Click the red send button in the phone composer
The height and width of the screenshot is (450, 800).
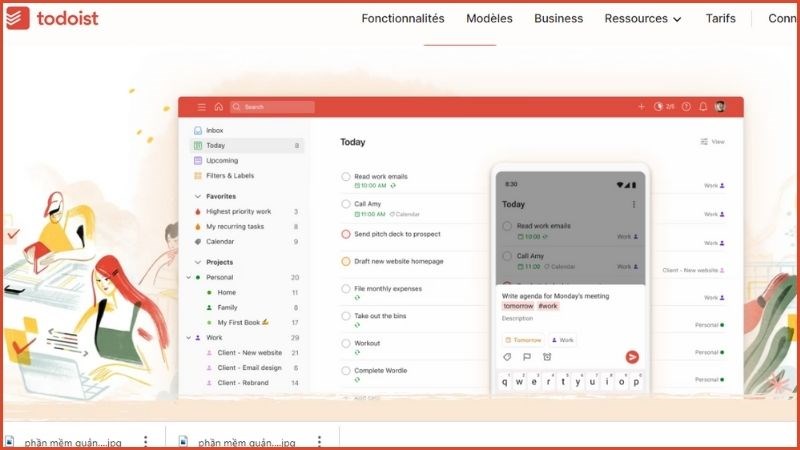632,357
